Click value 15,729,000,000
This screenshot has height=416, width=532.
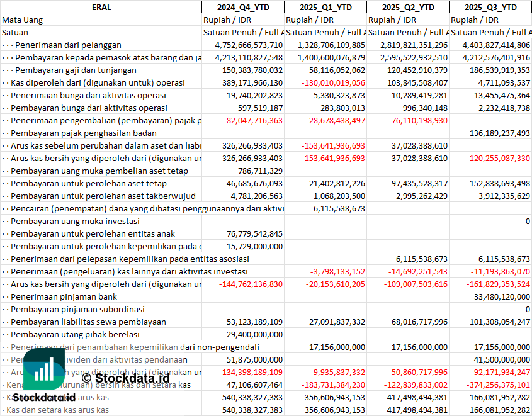point(254,247)
